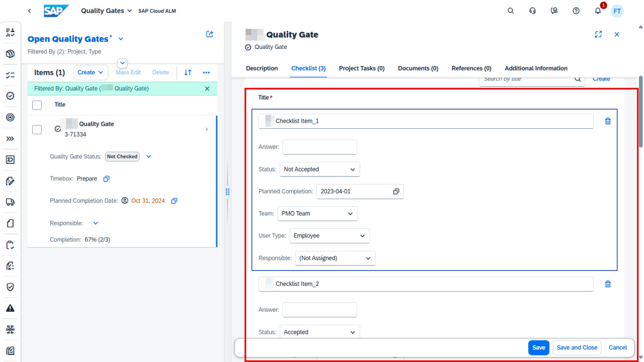This screenshot has width=644, height=362.
Task: Click the SAP logo
Action: [56, 11]
